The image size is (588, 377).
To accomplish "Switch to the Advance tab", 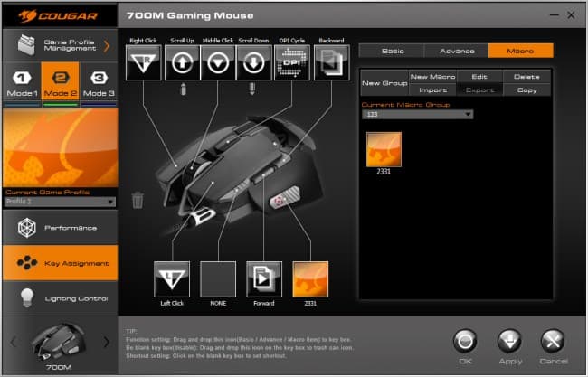I will click(x=457, y=51).
